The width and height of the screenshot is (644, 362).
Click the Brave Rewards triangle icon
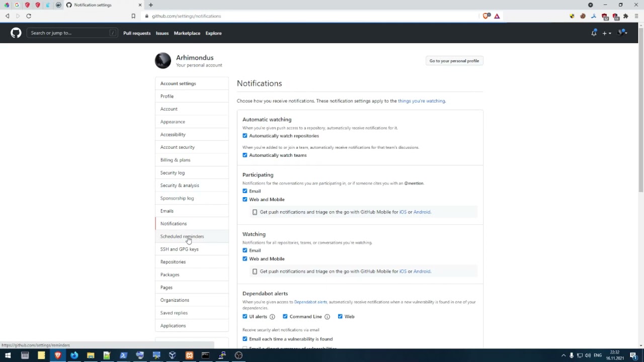[x=497, y=16]
